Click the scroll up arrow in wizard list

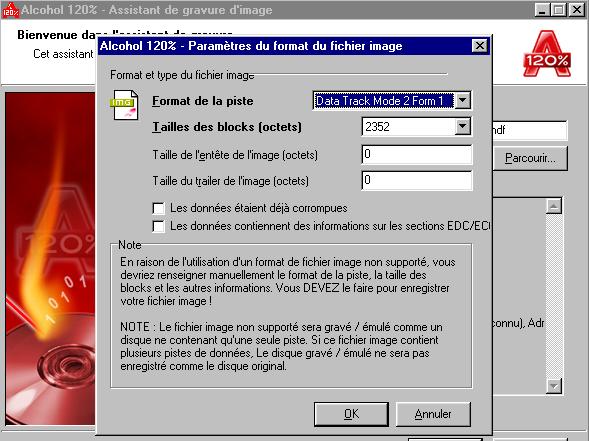pyautogui.click(x=554, y=206)
